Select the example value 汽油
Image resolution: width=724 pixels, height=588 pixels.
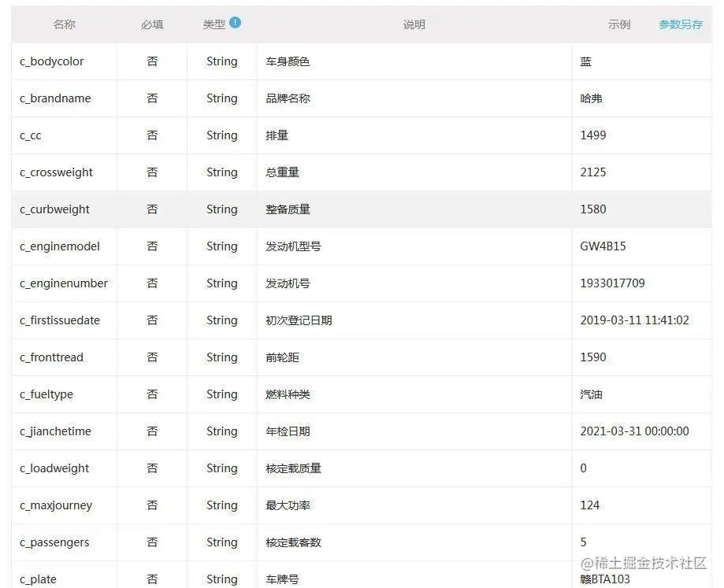[592, 394]
